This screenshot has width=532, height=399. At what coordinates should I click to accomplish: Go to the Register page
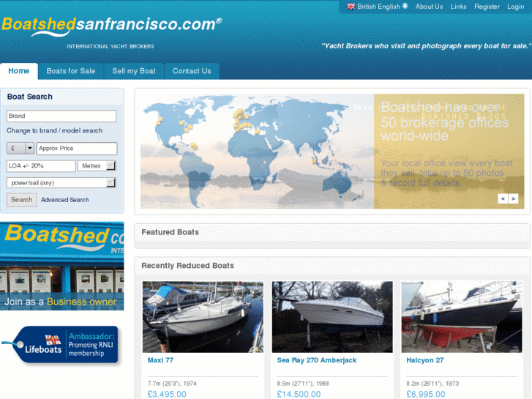click(487, 7)
